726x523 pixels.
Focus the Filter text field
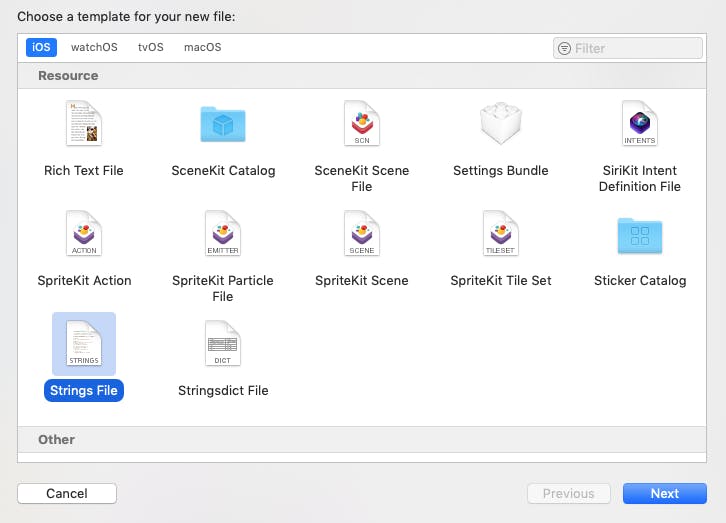627,48
